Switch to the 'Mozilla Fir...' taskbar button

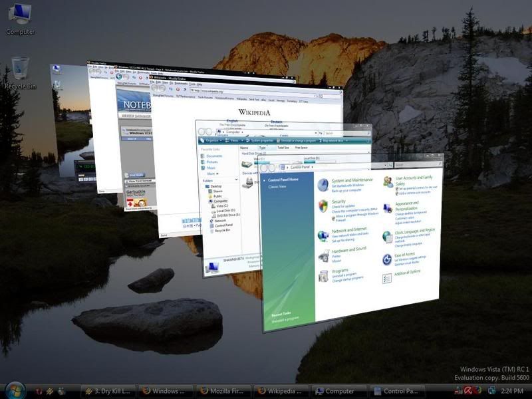223,391
